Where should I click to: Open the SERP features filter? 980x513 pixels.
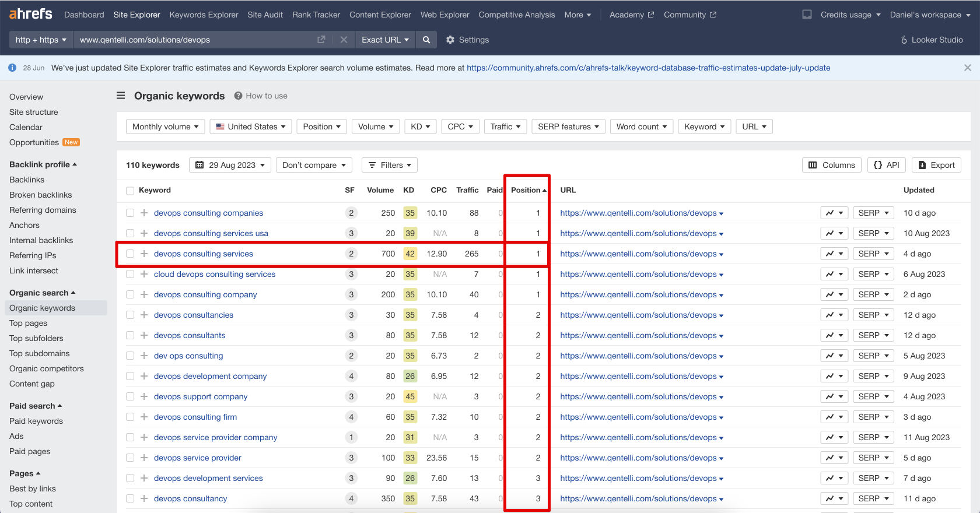[x=569, y=127]
